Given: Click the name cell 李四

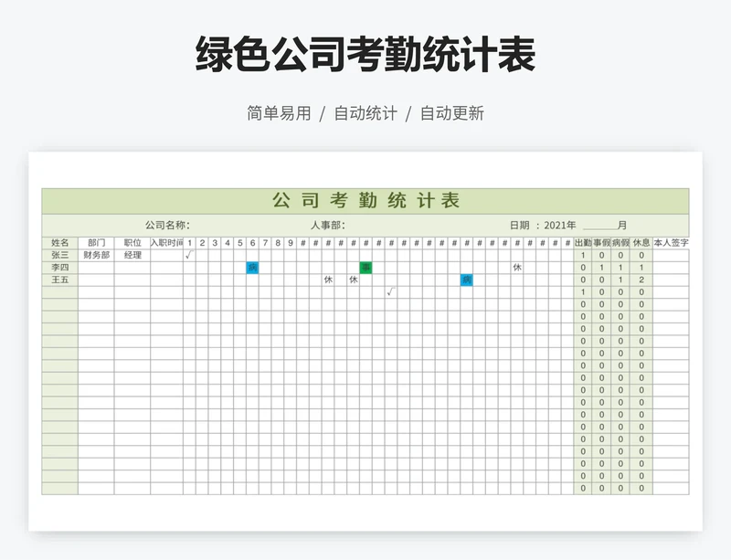Looking at the screenshot, I should [60, 268].
